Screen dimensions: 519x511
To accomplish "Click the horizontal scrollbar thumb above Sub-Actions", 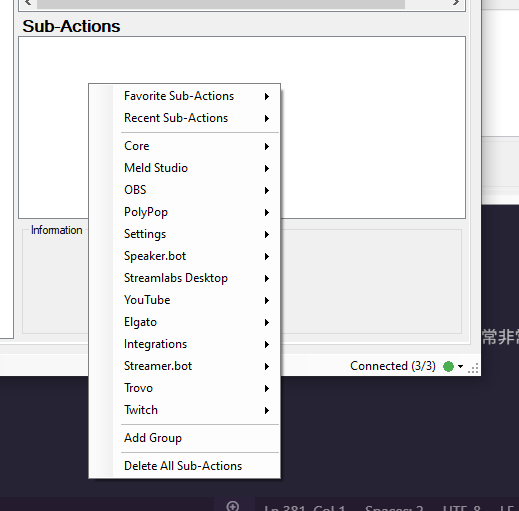I will tap(221, 4).
